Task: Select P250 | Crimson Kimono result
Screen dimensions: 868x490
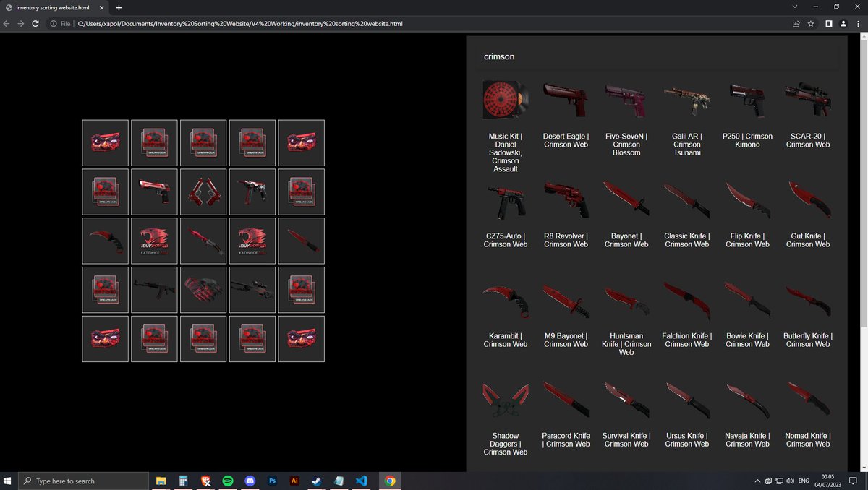Action: point(747,114)
